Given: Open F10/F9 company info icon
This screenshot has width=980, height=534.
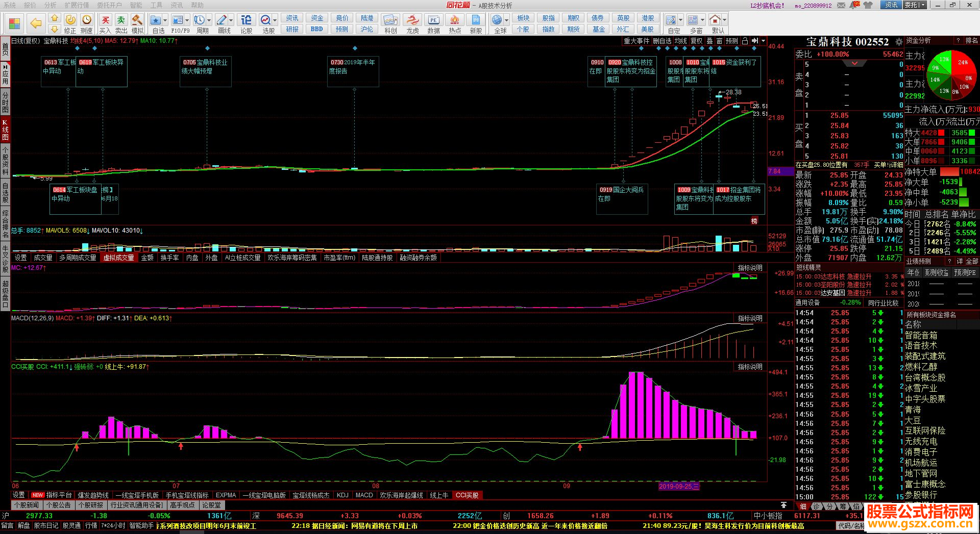Looking at the screenshot, I should [178, 20].
